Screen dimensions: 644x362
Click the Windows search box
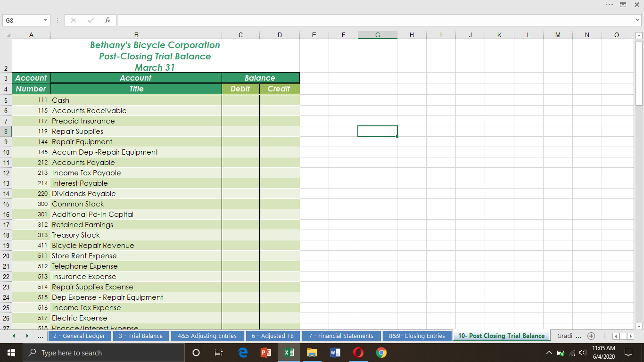[104, 353]
